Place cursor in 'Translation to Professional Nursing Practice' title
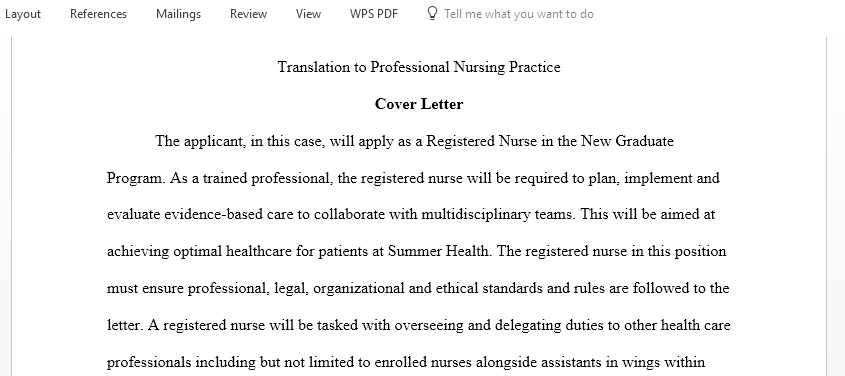The width and height of the screenshot is (845, 376). pos(419,67)
